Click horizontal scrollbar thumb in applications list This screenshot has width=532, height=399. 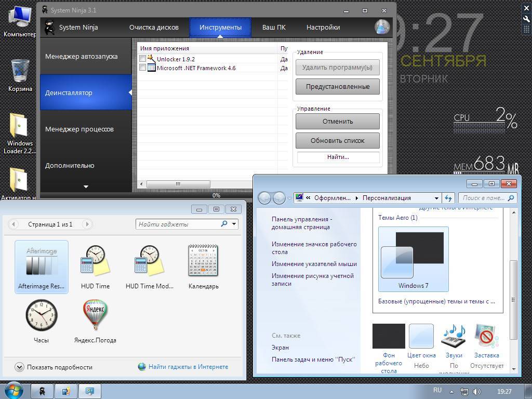179,184
